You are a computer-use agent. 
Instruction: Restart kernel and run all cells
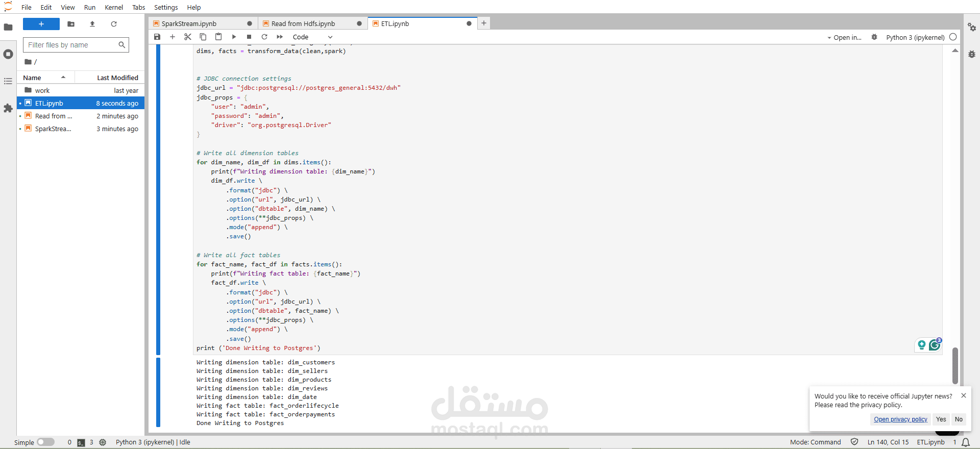280,37
